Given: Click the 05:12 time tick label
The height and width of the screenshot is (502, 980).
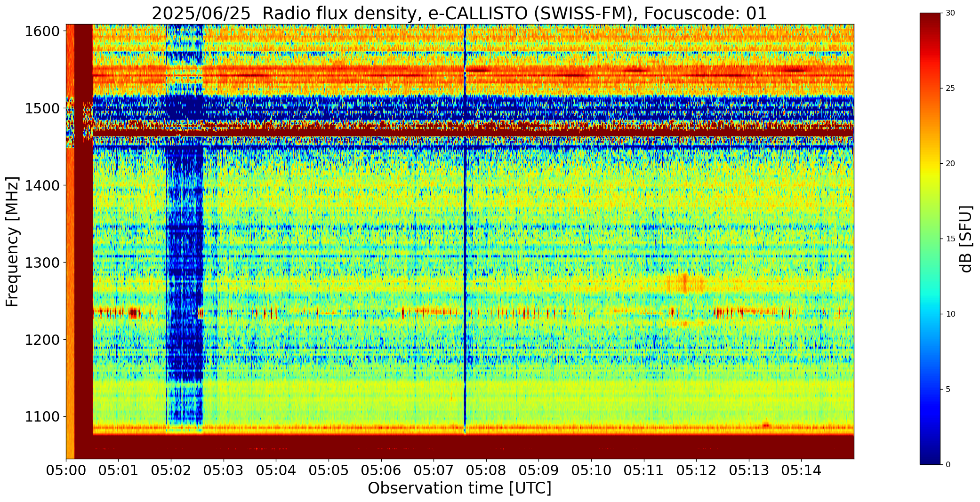Looking at the screenshot, I should (696, 470).
